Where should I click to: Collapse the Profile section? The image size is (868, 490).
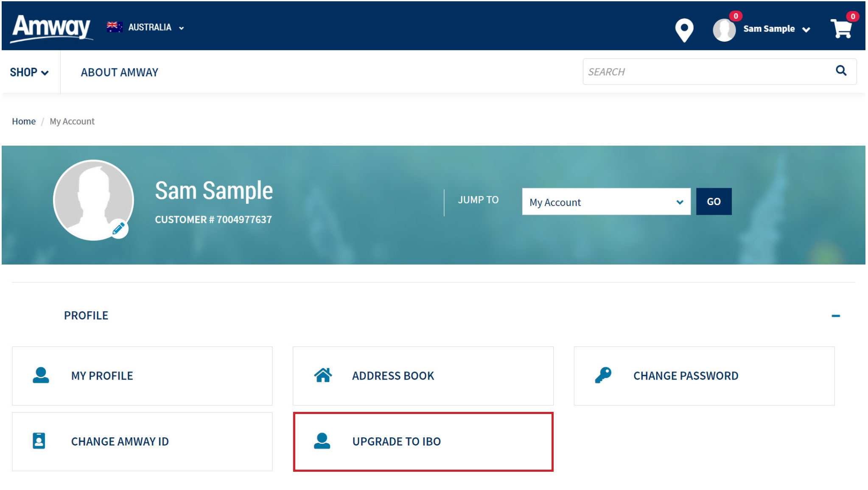pyautogui.click(x=836, y=316)
